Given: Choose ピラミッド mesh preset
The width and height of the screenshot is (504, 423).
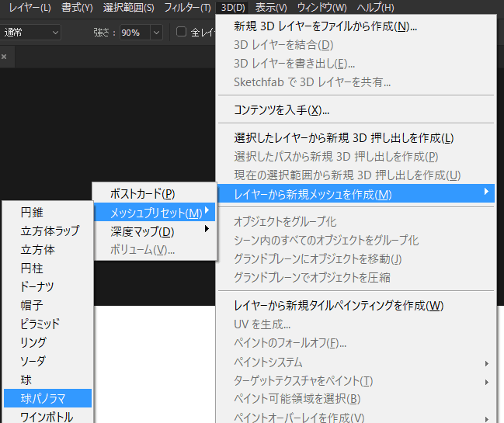Looking at the screenshot, I should pyautogui.click(x=47, y=324).
